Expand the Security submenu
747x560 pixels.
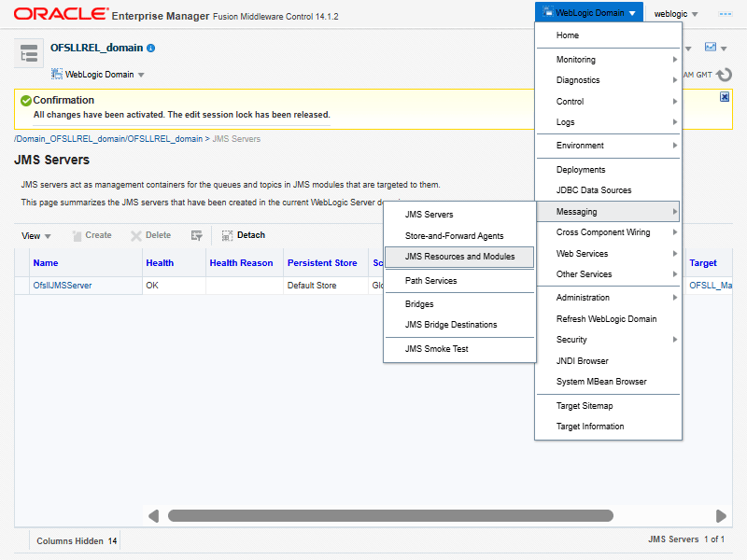[x=608, y=339]
